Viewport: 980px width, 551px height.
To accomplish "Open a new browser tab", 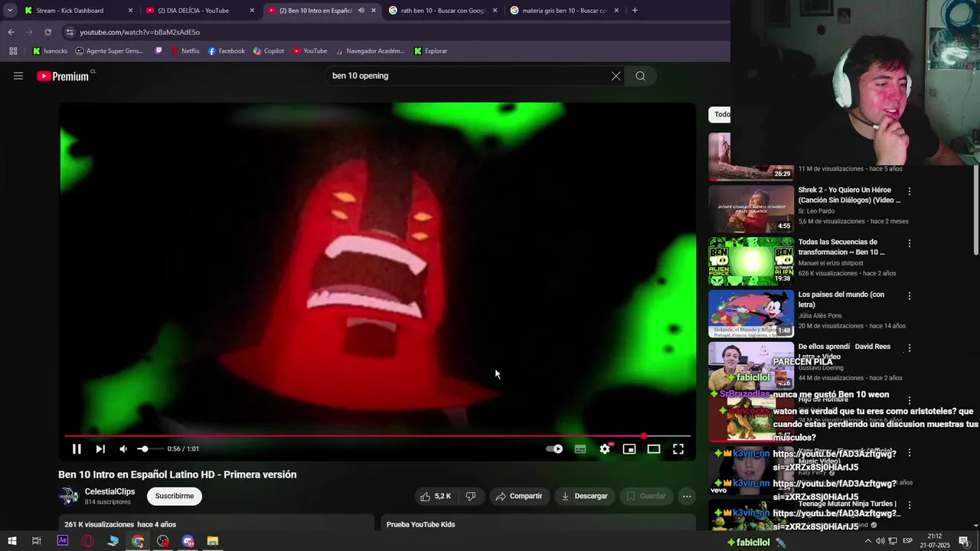I will coord(635,11).
